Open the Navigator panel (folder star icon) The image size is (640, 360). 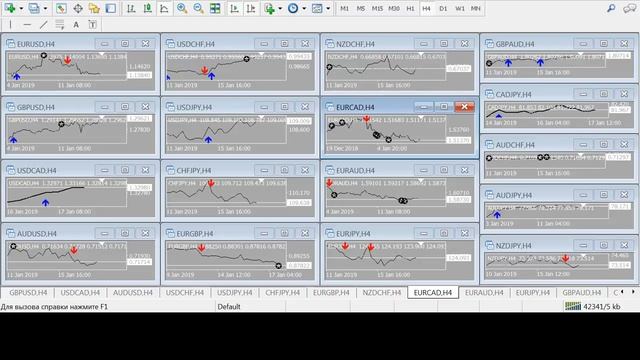[x=94, y=8]
